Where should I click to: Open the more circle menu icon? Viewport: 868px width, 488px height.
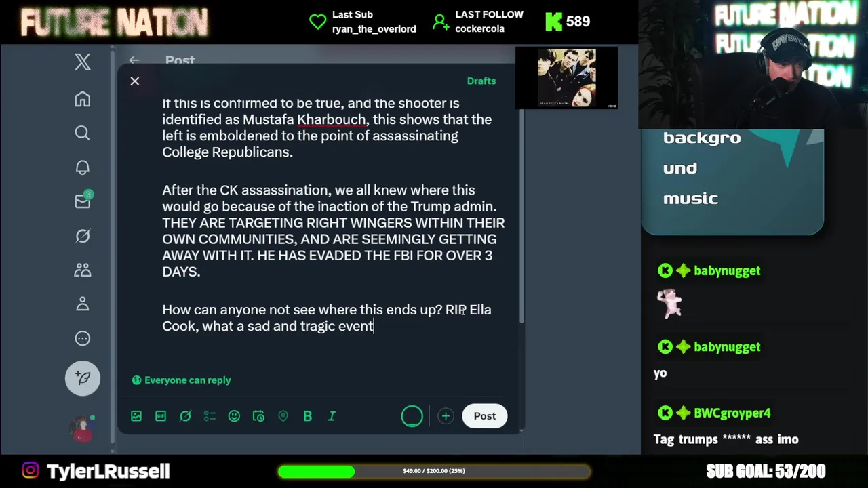(x=82, y=338)
